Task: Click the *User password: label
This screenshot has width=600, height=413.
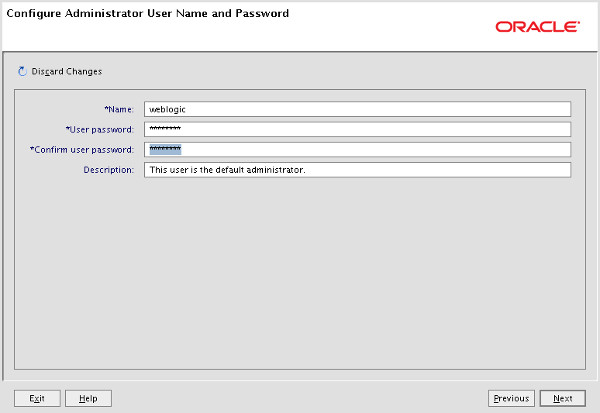Action: pyautogui.click(x=99, y=130)
